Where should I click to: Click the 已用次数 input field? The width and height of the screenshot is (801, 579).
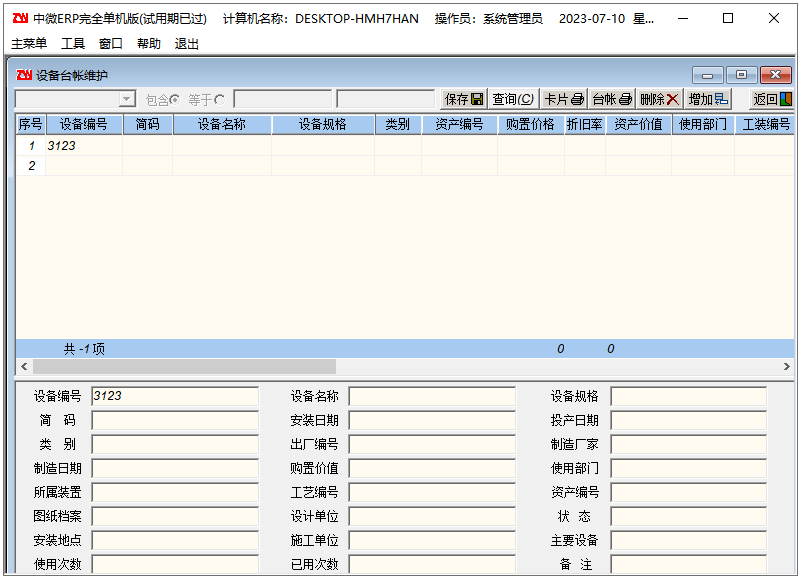pos(432,564)
